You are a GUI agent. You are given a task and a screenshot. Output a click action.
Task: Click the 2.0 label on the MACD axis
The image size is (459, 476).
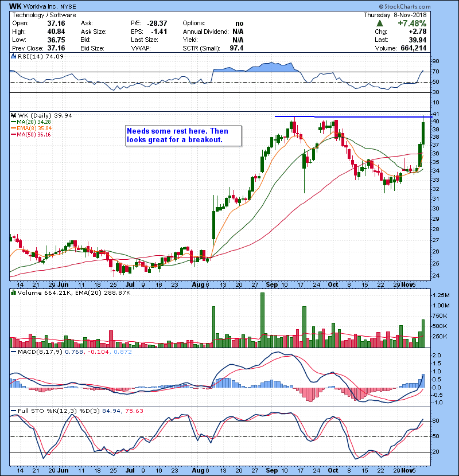(x=437, y=355)
